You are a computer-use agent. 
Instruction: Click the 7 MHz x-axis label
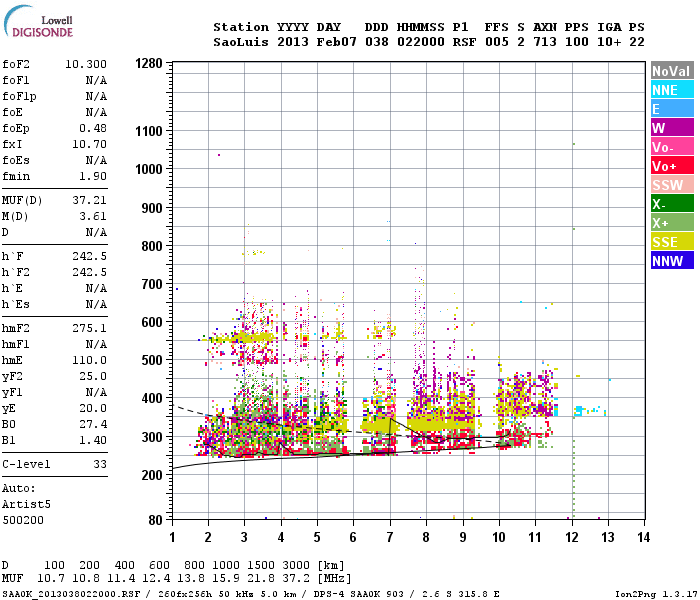[x=390, y=537]
